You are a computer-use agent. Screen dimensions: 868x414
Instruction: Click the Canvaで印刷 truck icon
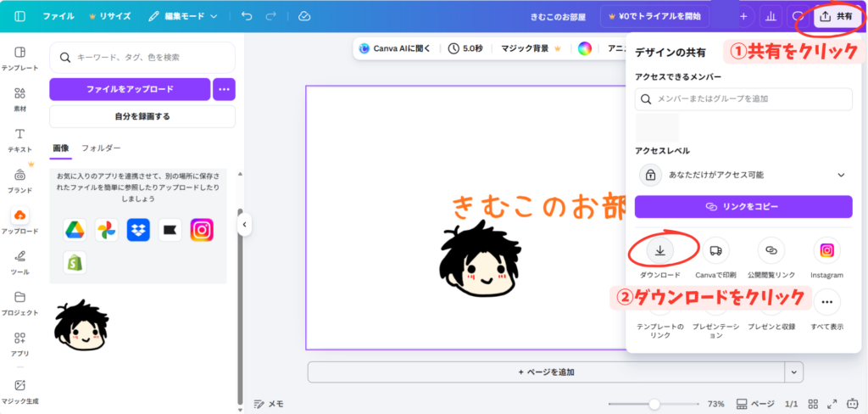(x=715, y=250)
